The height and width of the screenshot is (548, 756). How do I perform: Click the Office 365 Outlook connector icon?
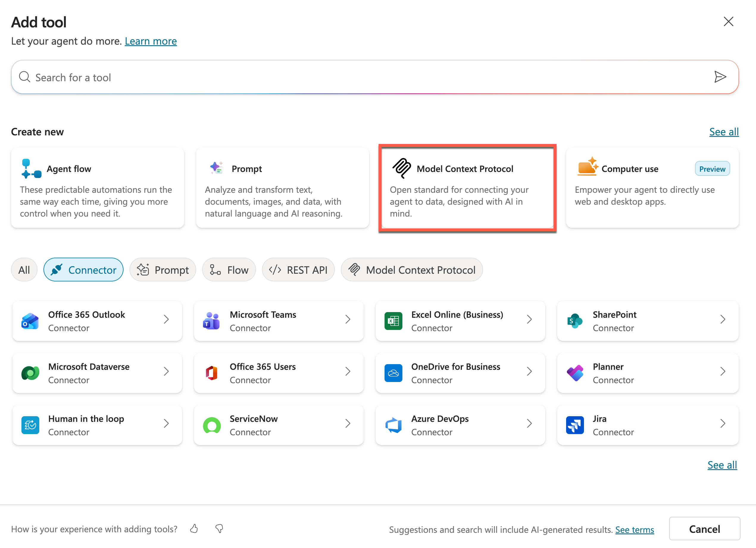[x=30, y=321]
